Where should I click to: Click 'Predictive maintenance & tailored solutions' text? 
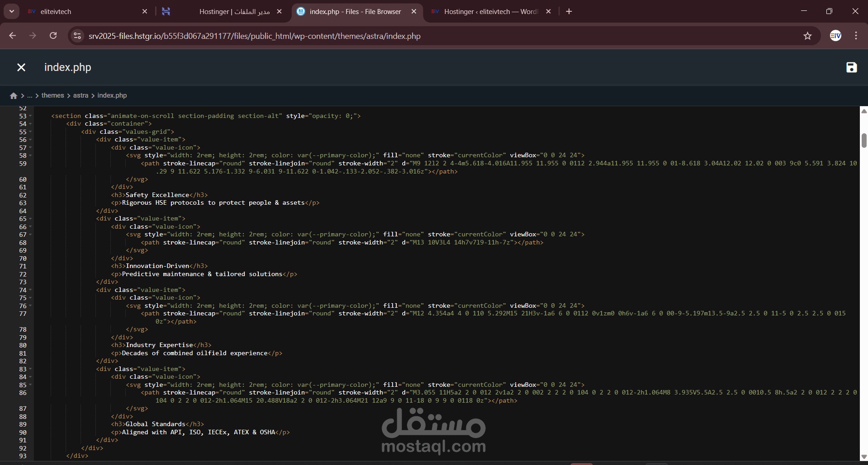(x=202, y=274)
